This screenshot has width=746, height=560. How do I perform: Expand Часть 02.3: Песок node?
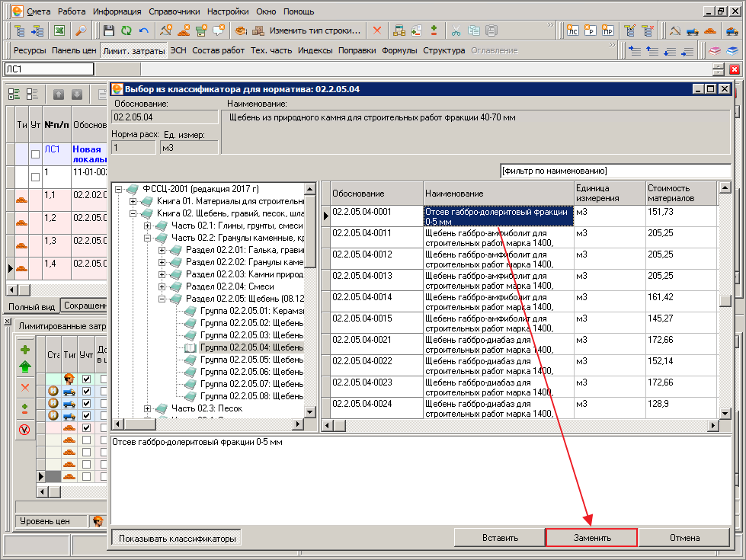click(x=148, y=408)
